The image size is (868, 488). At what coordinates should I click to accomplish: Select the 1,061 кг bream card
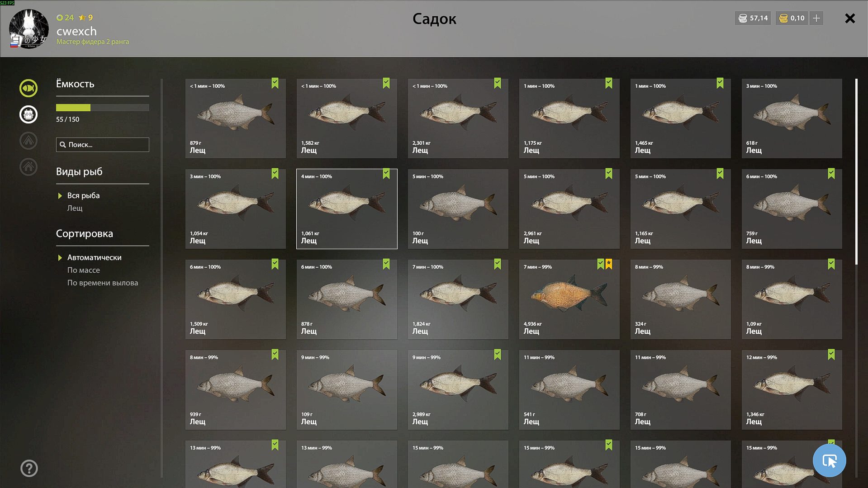pos(347,209)
